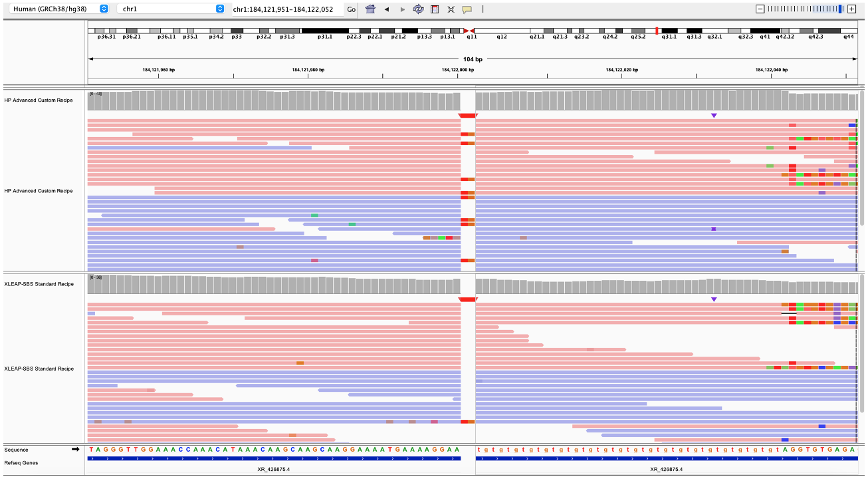Viewport: 868px width, 479px height.
Task: Click the Go button
Action: pyautogui.click(x=351, y=9)
